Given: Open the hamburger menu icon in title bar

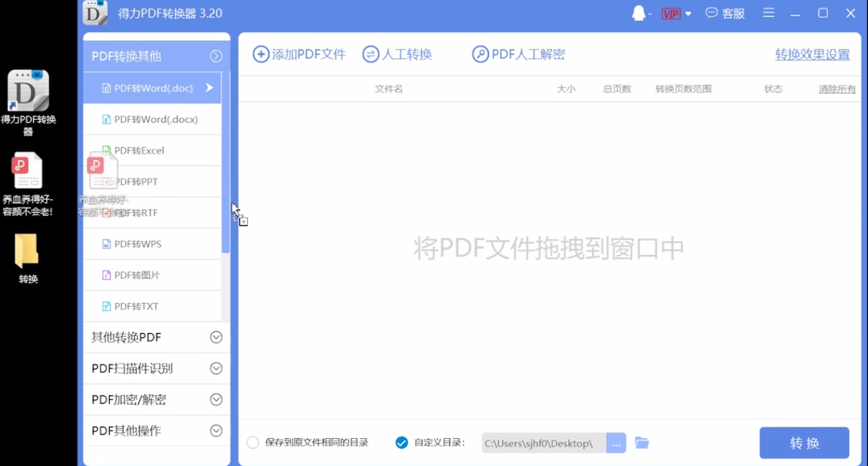Looking at the screenshot, I should point(768,13).
